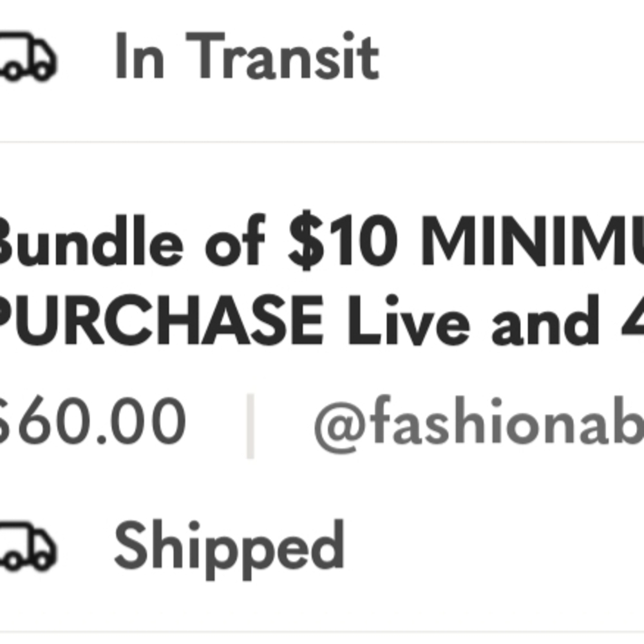
Task: Click the word "In" before Transit
Action: click(139, 58)
